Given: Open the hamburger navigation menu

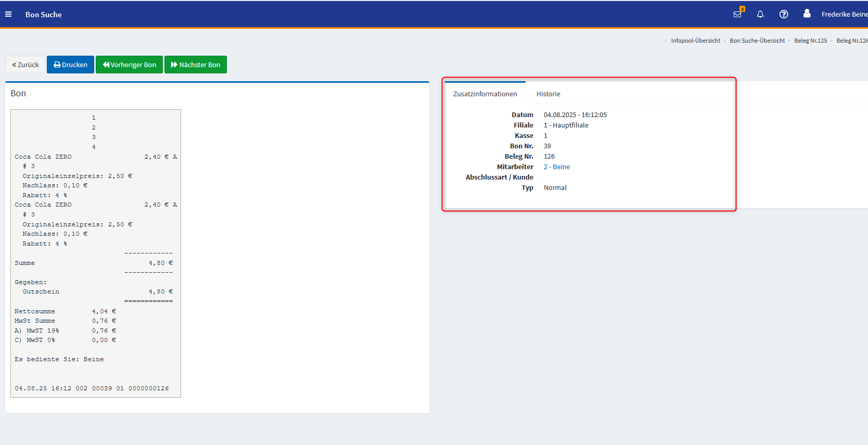Looking at the screenshot, I should click(x=8, y=15).
